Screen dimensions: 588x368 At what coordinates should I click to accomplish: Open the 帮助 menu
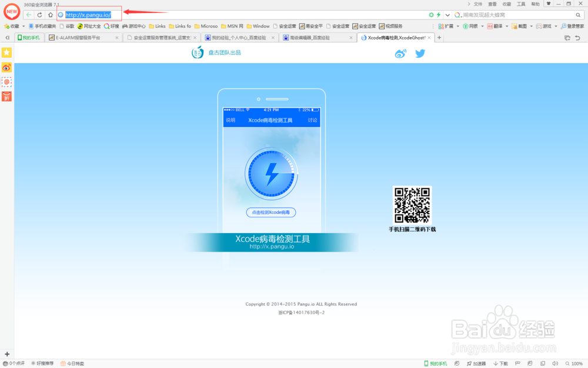535,4
